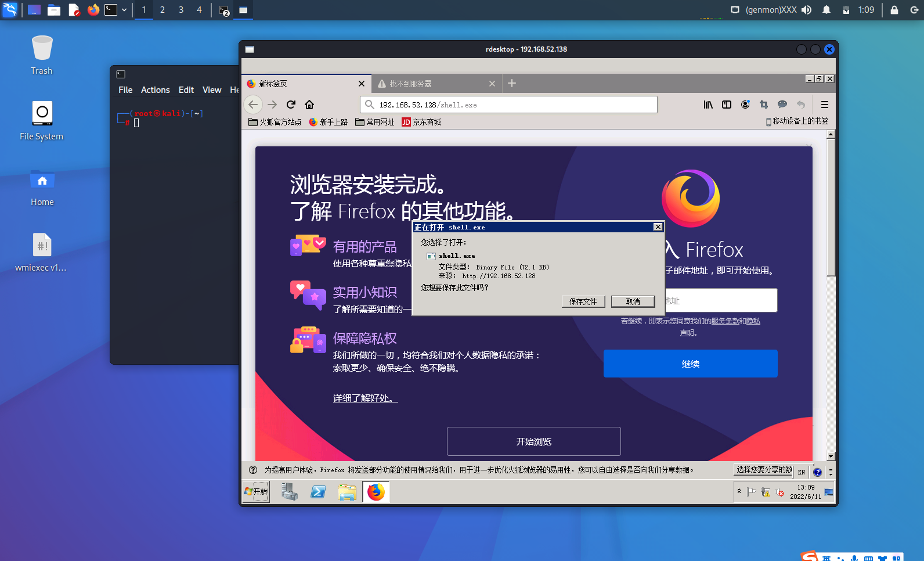Screen dimensions: 924x561
Task: Close the 正在打开 shell.exe dialog
Action: [658, 227]
